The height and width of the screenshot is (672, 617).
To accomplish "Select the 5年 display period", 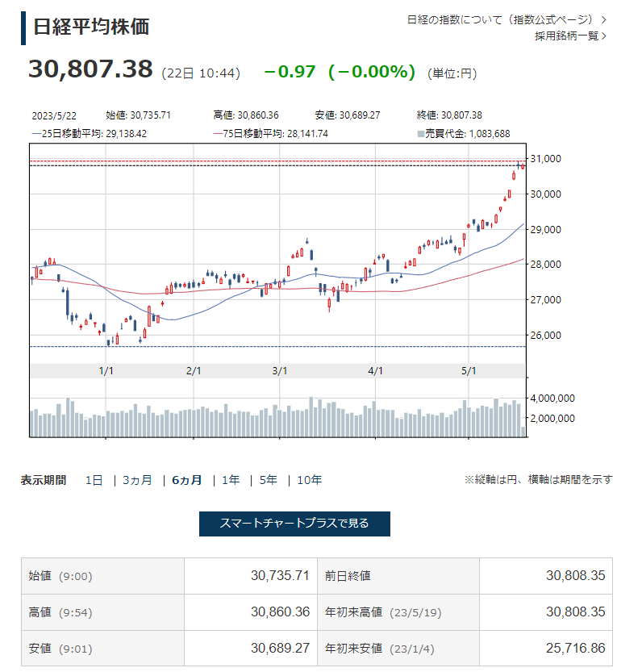I will pyautogui.click(x=269, y=480).
